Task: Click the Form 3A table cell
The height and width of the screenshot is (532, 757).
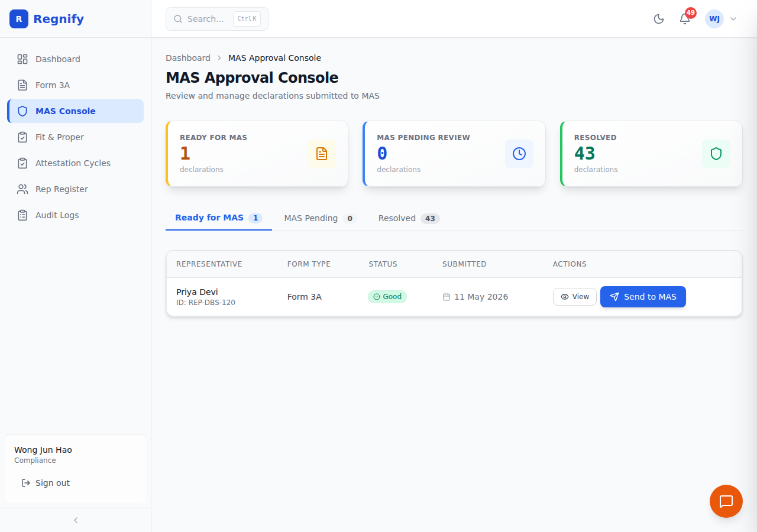Action: click(305, 297)
